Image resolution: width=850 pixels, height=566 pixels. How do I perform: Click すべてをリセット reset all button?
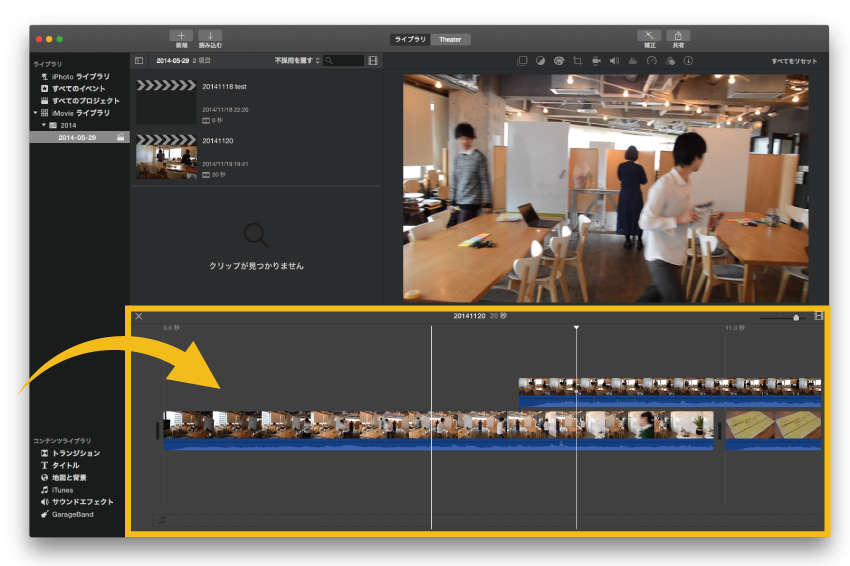click(794, 61)
